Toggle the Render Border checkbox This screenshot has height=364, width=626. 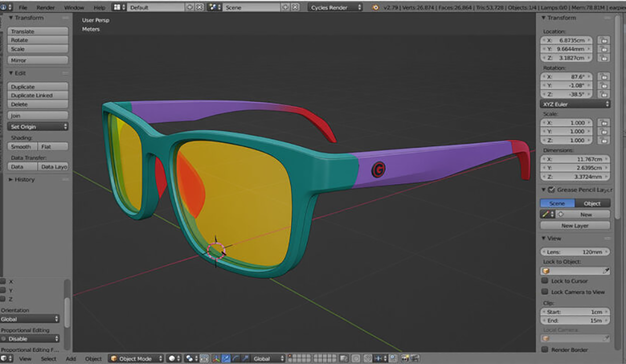(545, 350)
